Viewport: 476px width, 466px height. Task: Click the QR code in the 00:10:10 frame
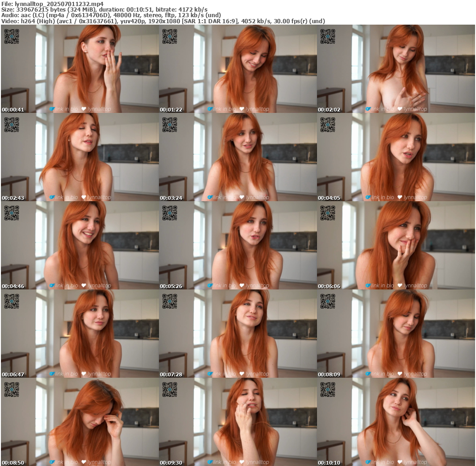[328, 389]
